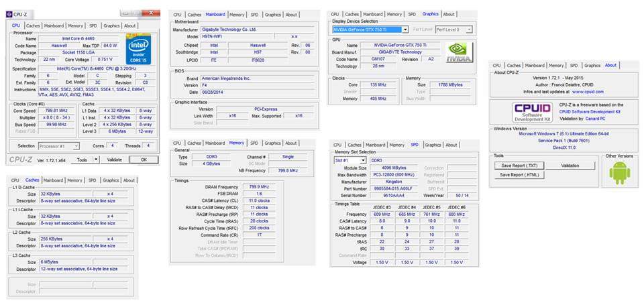In the titled CPU-Z window, open Memory tab
This screenshot has height=305, width=644.
pyautogui.click(x=75, y=26)
